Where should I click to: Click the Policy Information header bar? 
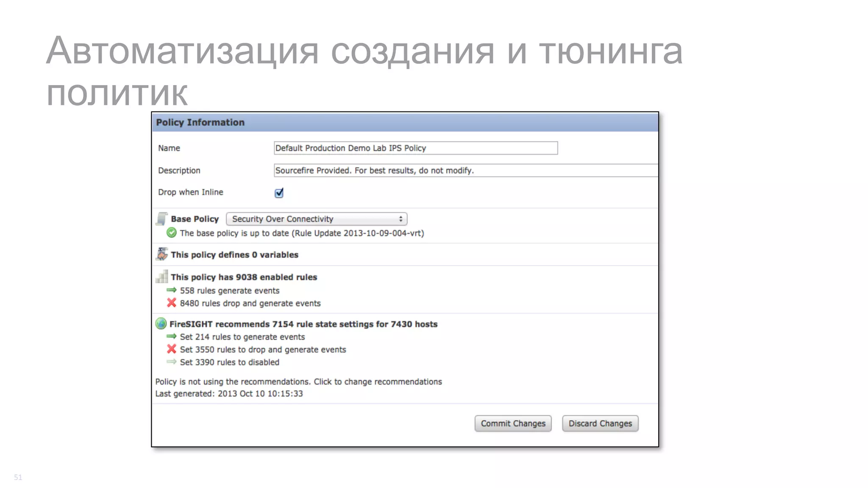405,122
